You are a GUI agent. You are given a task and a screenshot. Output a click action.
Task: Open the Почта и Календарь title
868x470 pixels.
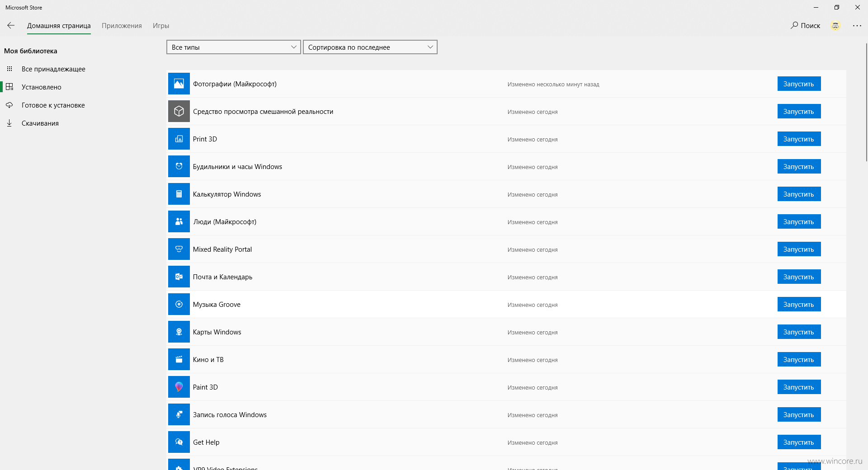[x=222, y=277]
